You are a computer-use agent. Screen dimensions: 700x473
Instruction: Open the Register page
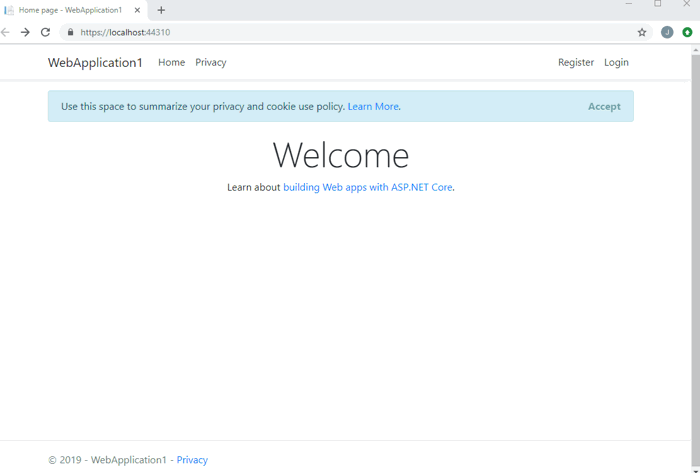point(575,62)
